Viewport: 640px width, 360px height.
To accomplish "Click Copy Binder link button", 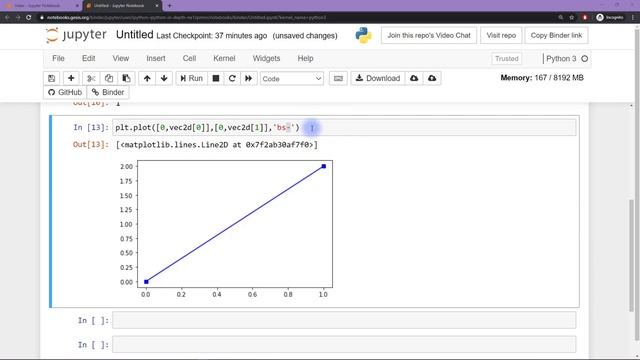I will pyautogui.click(x=556, y=36).
